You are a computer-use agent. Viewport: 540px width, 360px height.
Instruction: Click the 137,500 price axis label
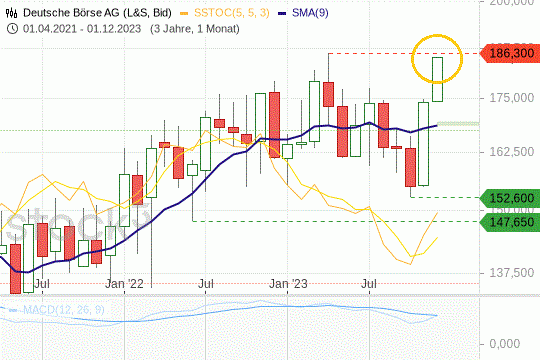(512, 273)
